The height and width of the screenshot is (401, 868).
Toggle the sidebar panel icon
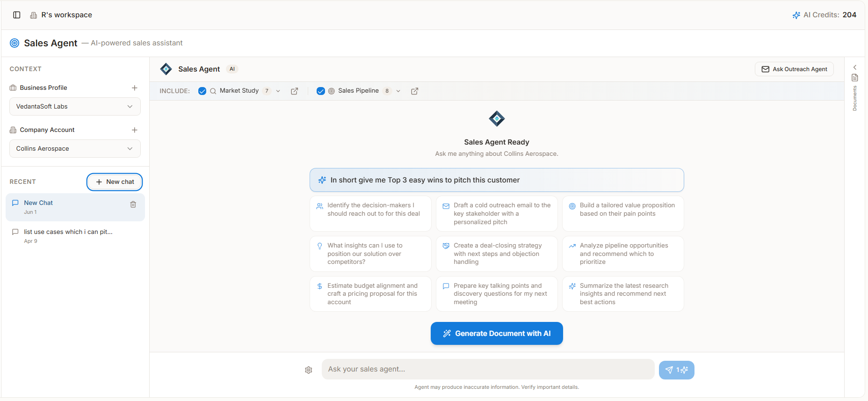click(17, 15)
